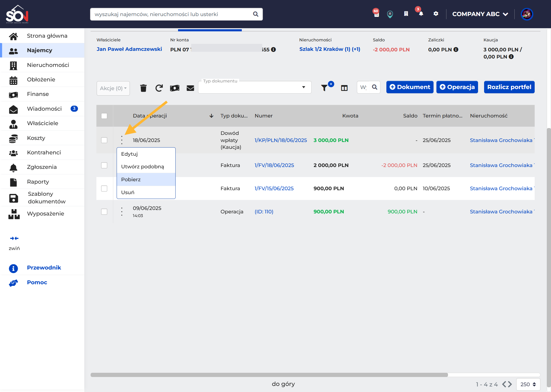551x392 pixels.
Task: Open three-dot menu for 09/06/2025 row
Action: pyautogui.click(x=122, y=212)
